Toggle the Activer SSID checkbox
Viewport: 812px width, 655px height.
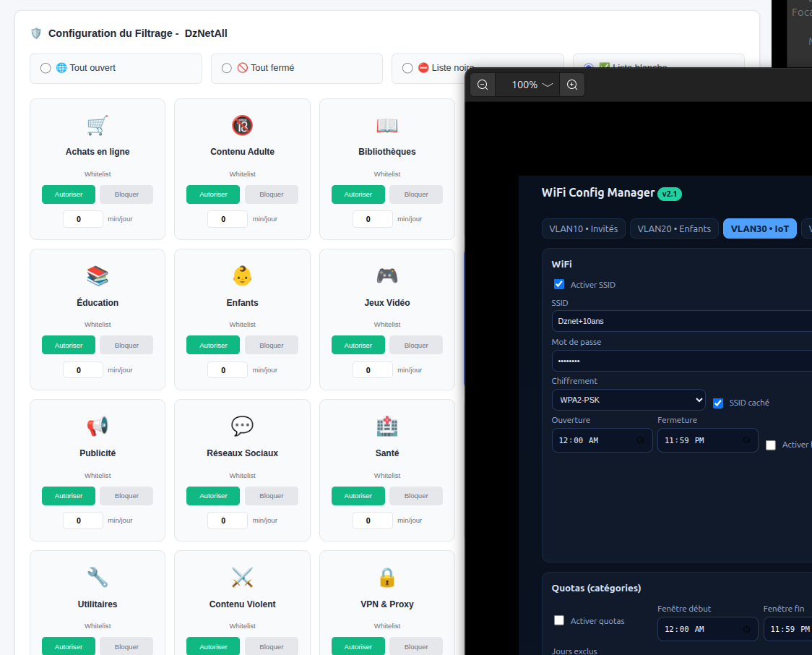pyautogui.click(x=558, y=284)
